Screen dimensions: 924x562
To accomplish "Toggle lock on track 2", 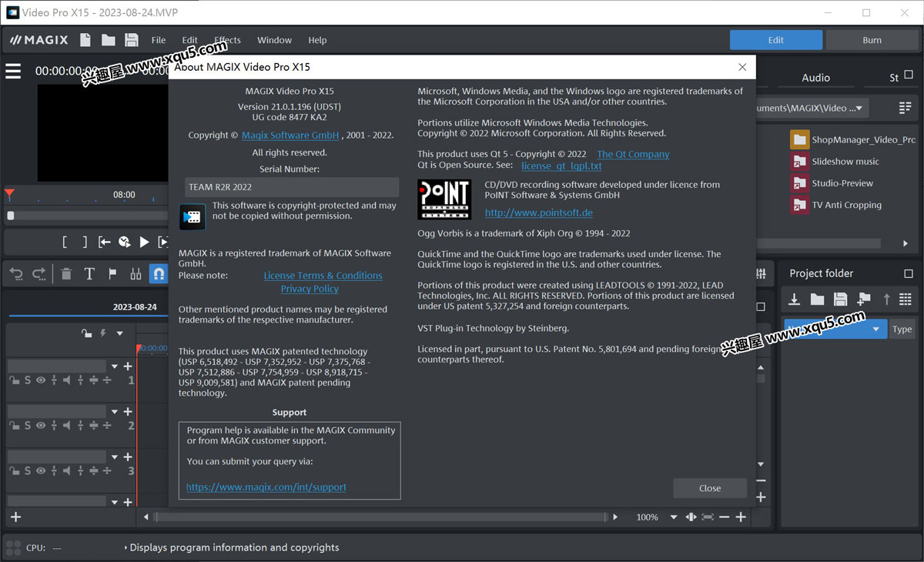I will click(15, 426).
